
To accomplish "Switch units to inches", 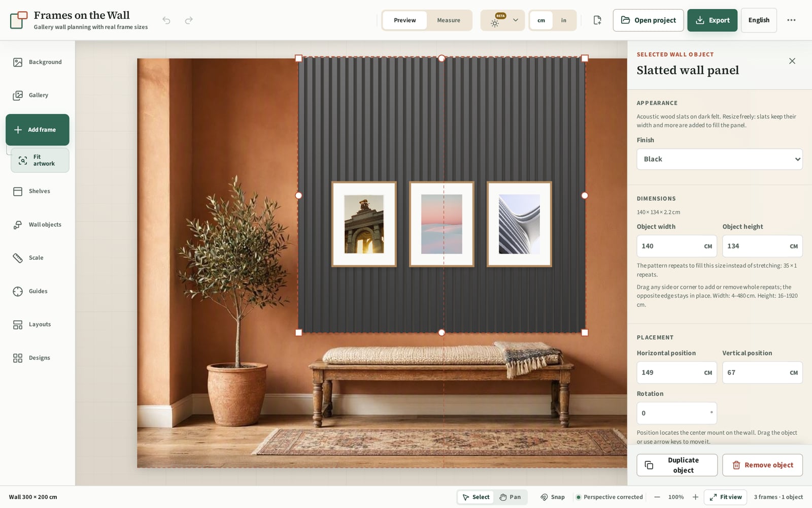I will pos(563,20).
